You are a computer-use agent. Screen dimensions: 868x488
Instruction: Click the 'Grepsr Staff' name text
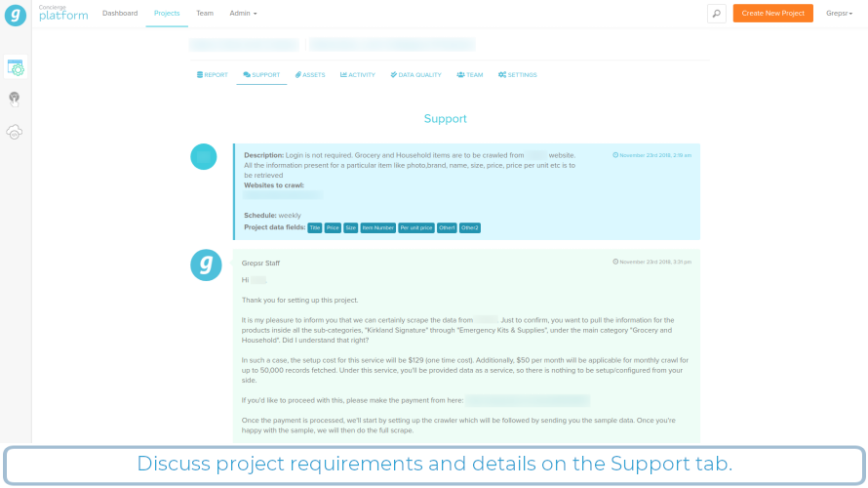[x=260, y=264]
